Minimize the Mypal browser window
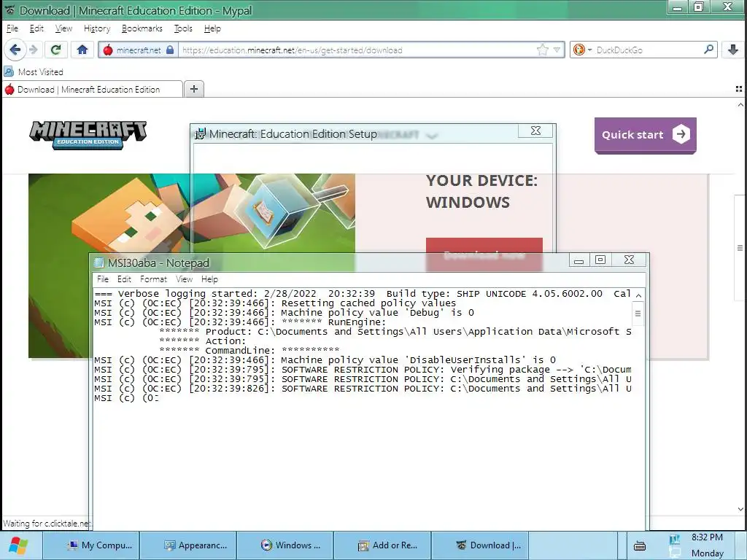 pos(677,7)
